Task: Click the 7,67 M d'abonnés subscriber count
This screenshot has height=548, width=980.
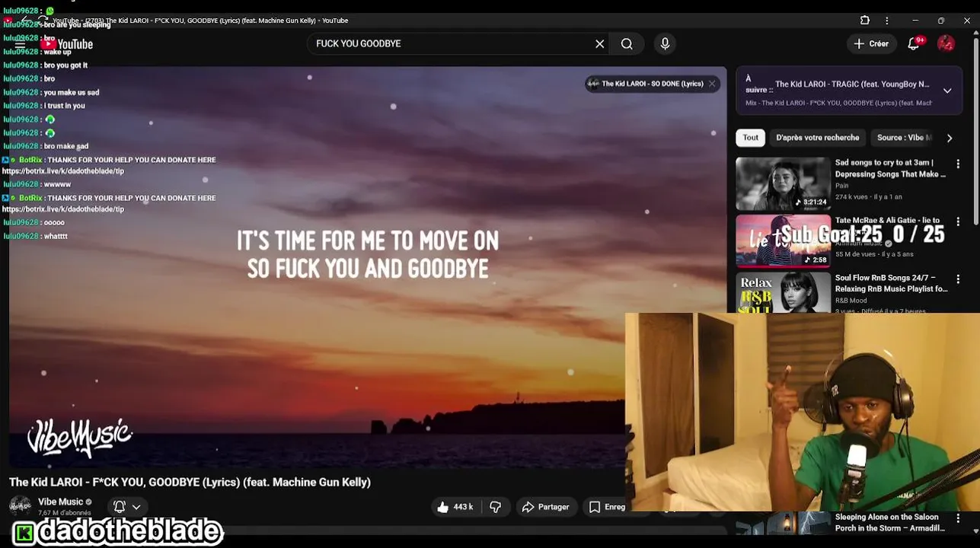Action: click(65, 513)
